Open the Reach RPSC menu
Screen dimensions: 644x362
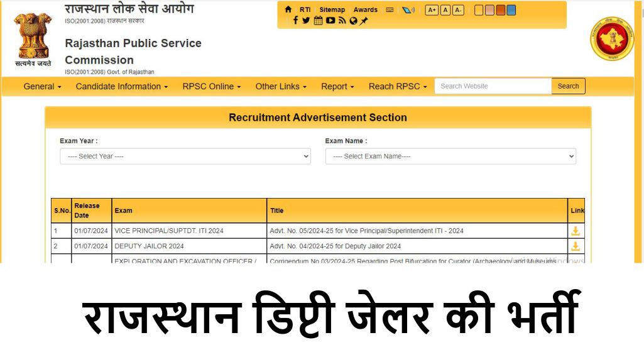pyautogui.click(x=398, y=86)
